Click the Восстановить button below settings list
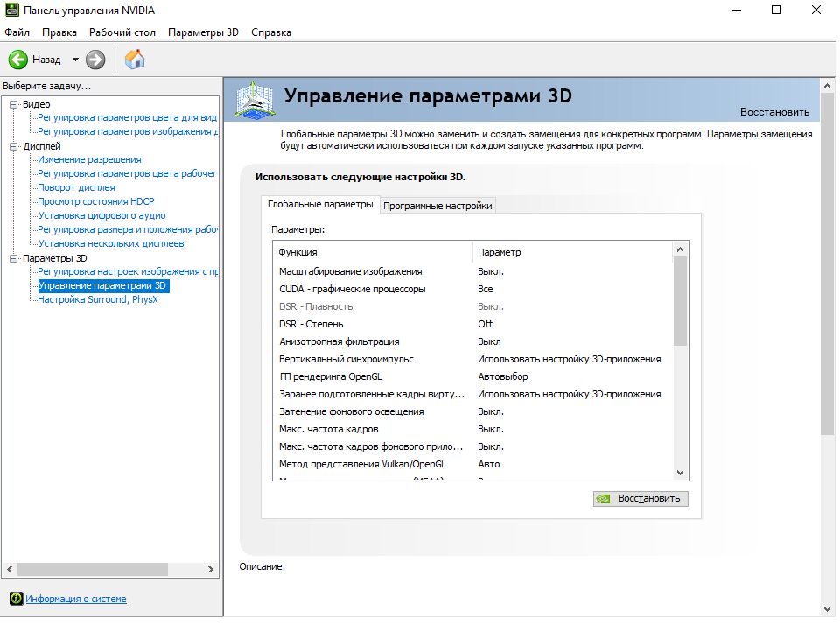The height and width of the screenshot is (625, 840). point(640,498)
